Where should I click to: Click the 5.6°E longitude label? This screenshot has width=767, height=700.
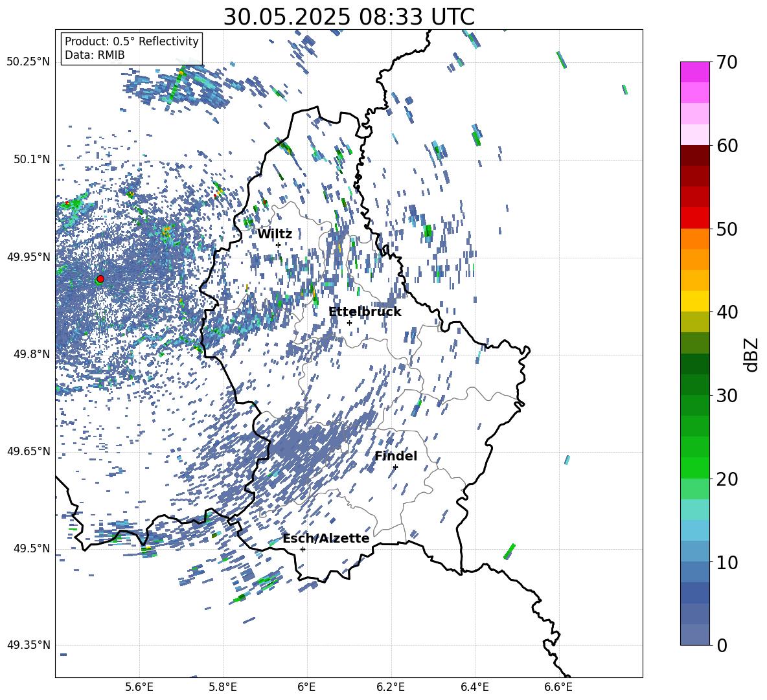tap(139, 687)
